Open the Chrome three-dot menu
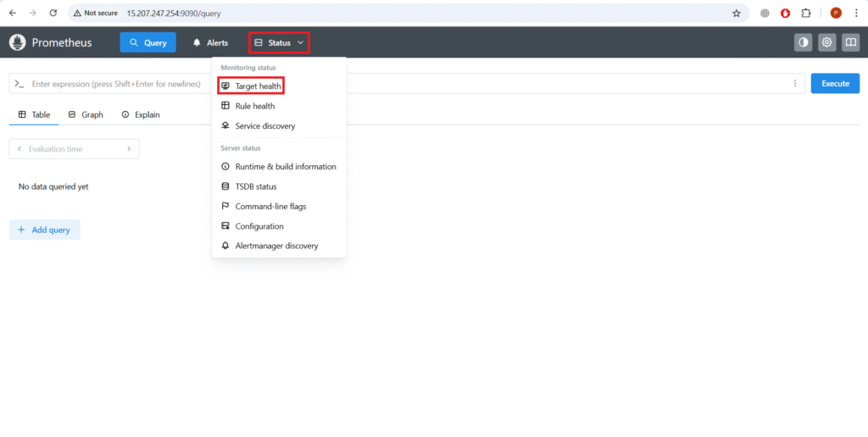 [856, 14]
